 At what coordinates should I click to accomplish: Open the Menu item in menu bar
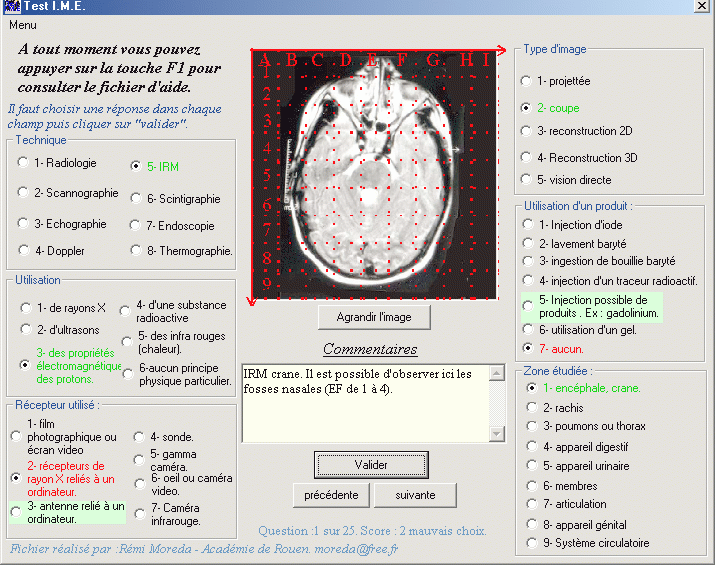click(x=22, y=25)
